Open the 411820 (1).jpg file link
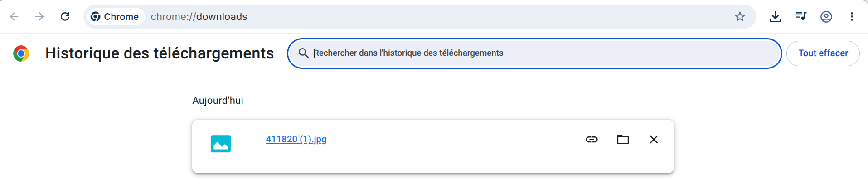This screenshot has width=868, height=194. (296, 140)
